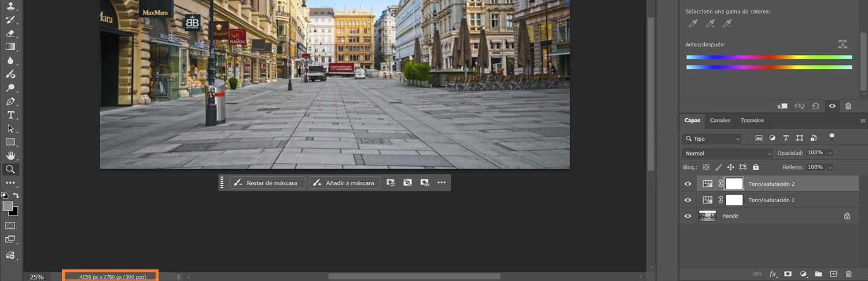Lock image pixels with brush icon
This screenshot has width=868, height=281.
pos(719,167)
